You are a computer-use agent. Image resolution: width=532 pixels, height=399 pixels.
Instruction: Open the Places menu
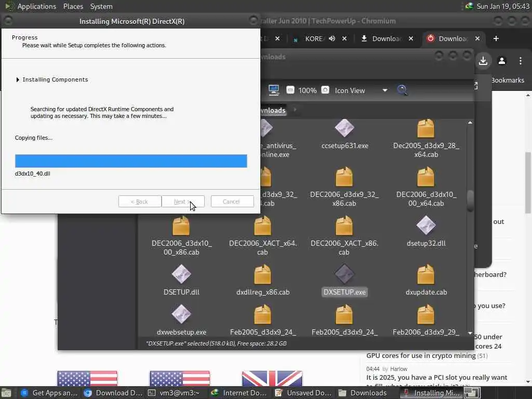pyautogui.click(x=73, y=6)
